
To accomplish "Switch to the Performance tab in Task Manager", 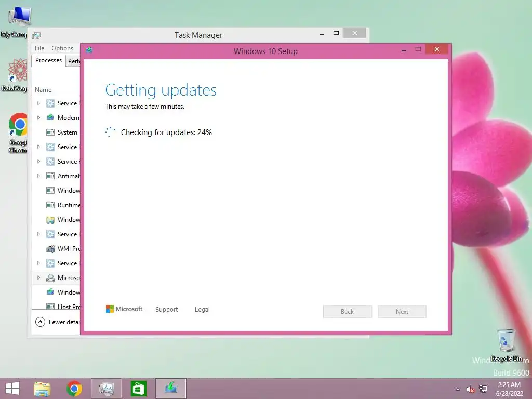I will 73,61.
